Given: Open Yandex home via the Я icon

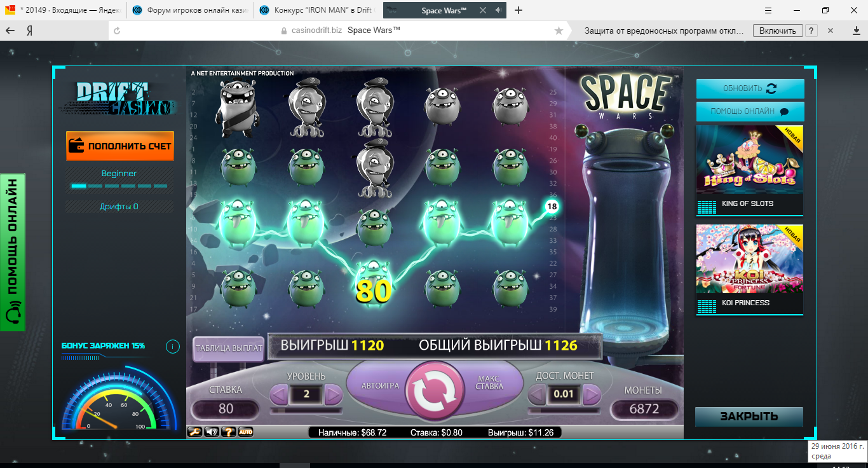Looking at the screenshot, I should point(29,31).
